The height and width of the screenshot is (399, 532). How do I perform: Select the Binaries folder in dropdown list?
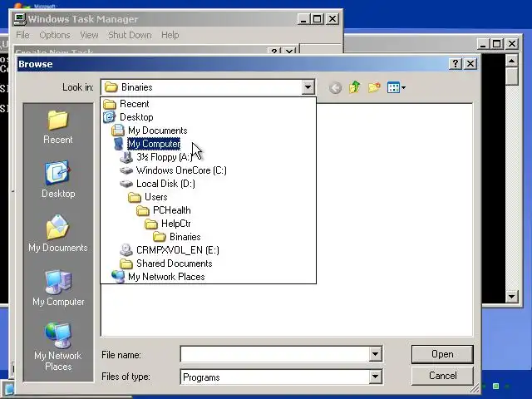185,237
